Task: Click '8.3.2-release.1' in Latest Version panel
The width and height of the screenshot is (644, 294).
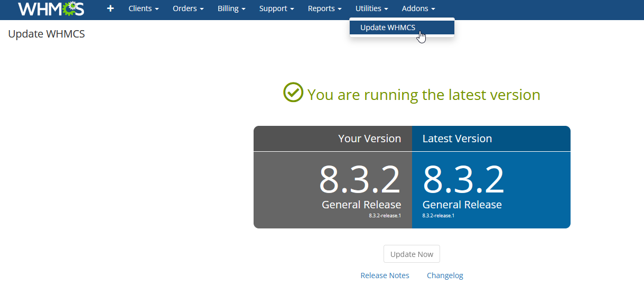Action: [x=438, y=216]
